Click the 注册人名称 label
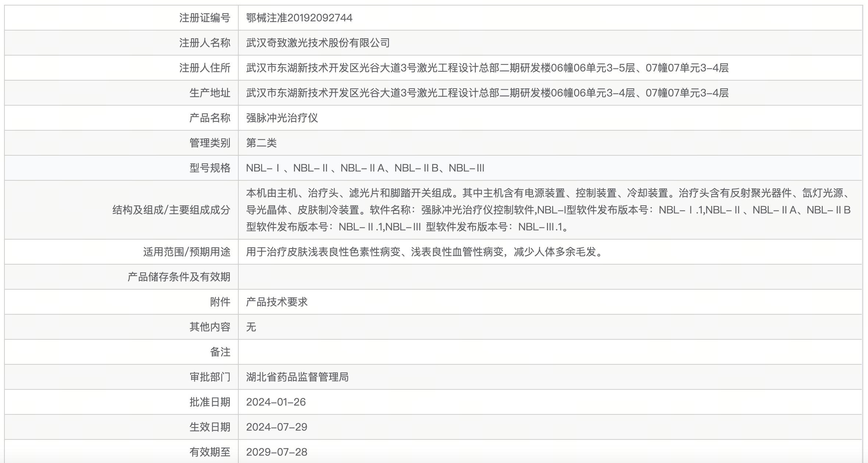This screenshot has width=868, height=463. pos(204,43)
